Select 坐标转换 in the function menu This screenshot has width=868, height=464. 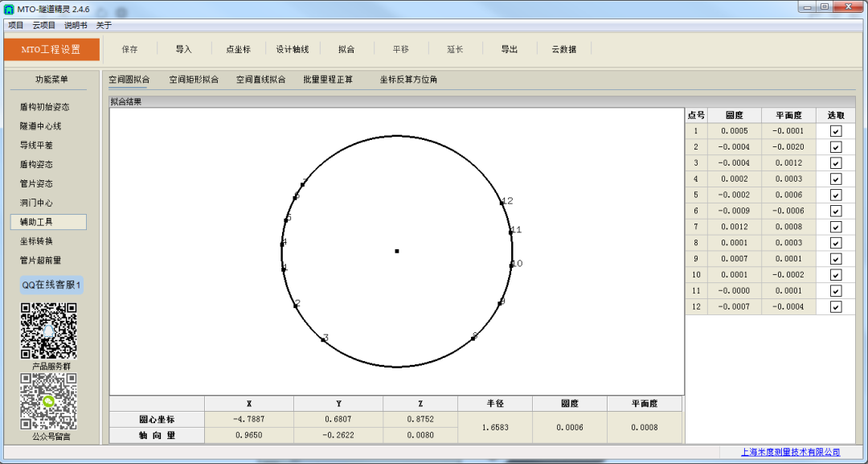tap(36, 241)
